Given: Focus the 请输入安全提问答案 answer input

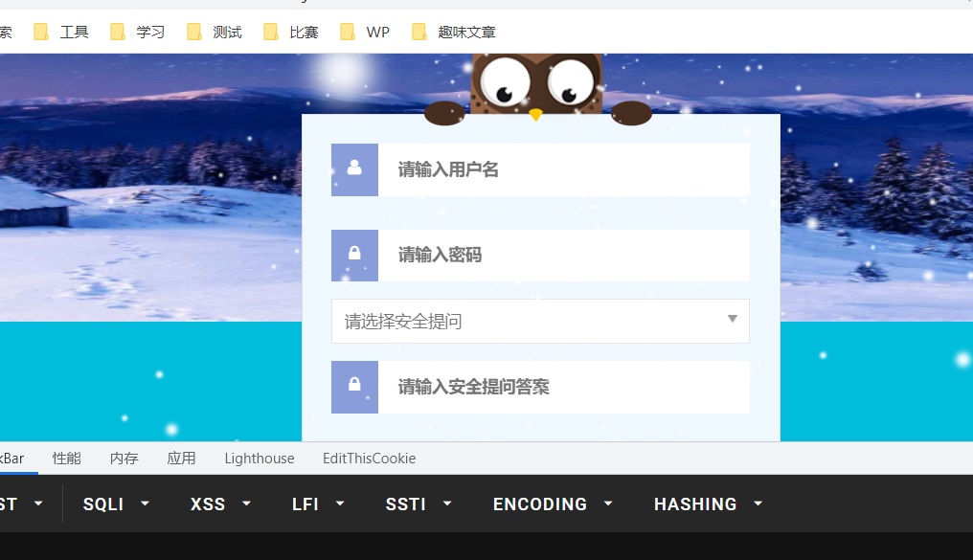Looking at the screenshot, I should coord(563,387).
